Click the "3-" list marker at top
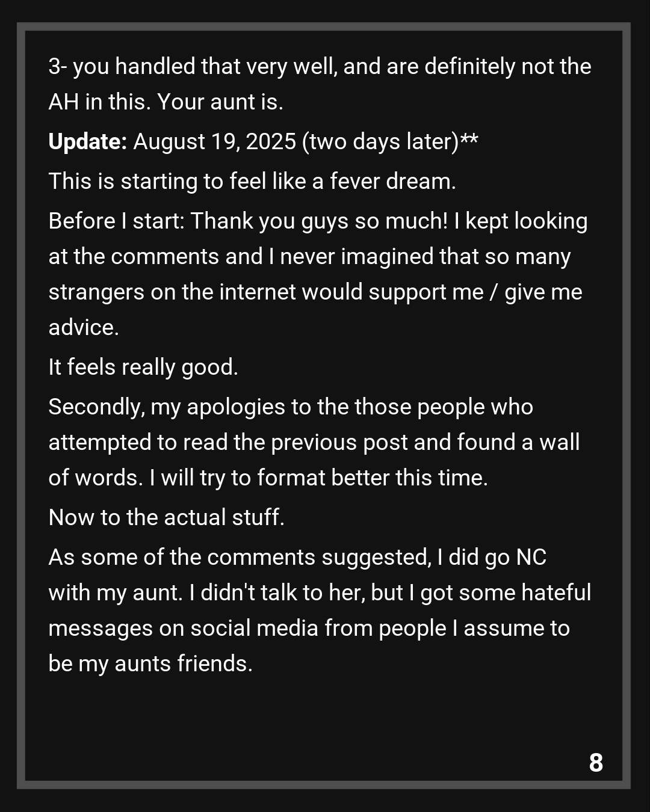 pos(57,67)
